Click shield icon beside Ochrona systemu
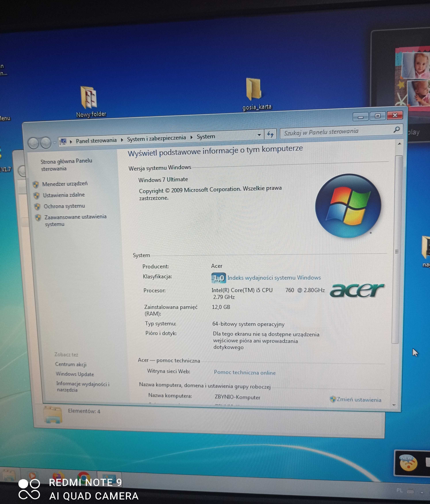430x504 pixels. (37, 207)
